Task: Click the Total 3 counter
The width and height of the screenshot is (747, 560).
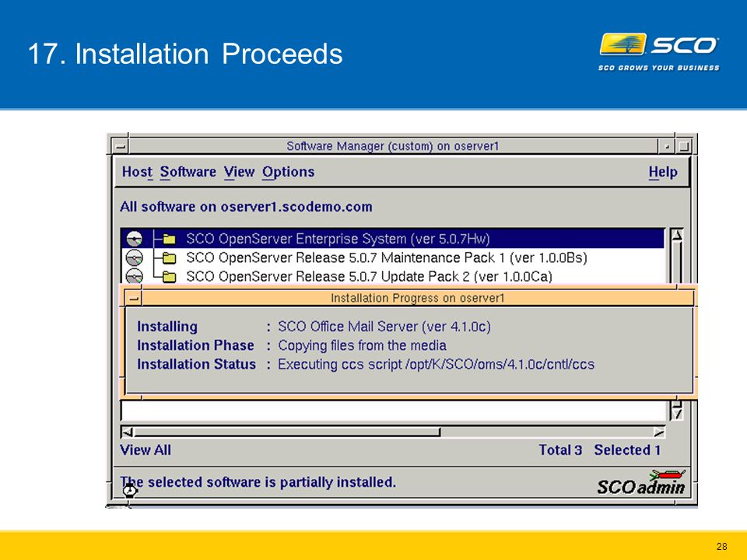Action: click(560, 450)
